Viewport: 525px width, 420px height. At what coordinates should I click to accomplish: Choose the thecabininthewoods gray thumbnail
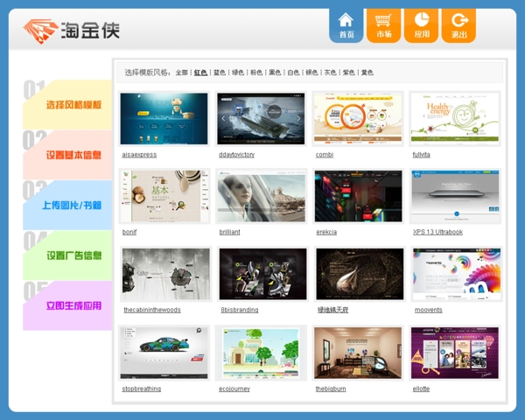[x=166, y=274]
